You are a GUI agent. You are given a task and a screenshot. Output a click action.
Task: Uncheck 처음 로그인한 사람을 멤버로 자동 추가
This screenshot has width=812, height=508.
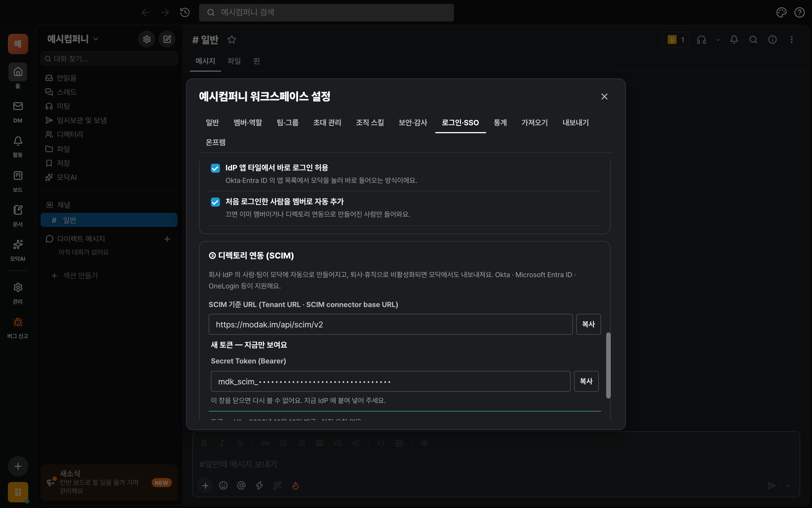point(215,202)
